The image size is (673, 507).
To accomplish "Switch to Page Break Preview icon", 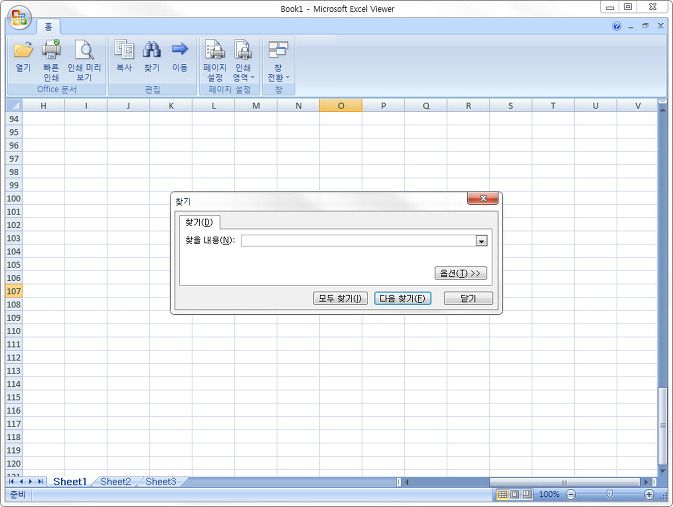I will tap(527, 495).
